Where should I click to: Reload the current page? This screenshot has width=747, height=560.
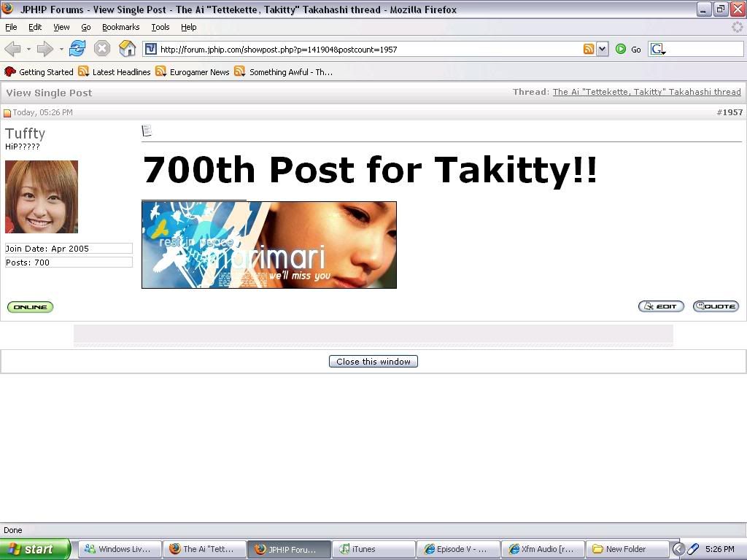coord(77,49)
